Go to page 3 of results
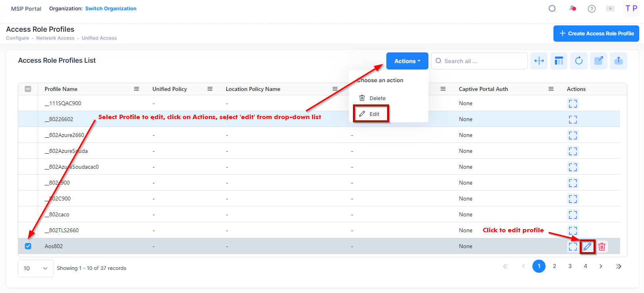Viewport: 644px width, 293px height. 570,266
